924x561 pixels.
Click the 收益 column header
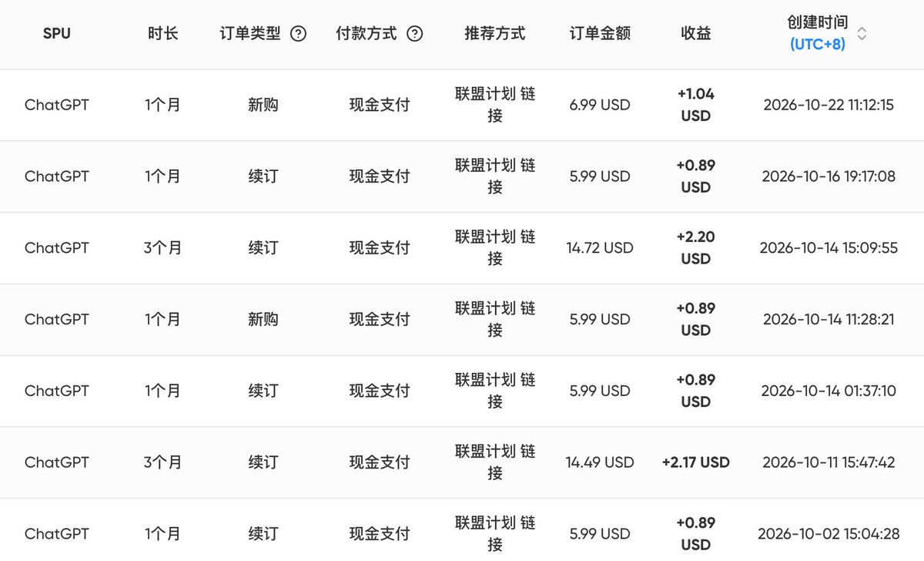tap(696, 34)
